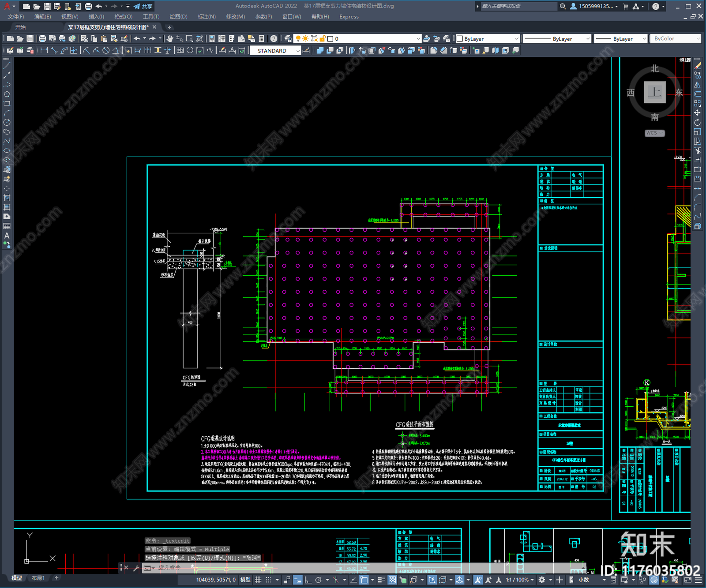
Task: Open the Express menu
Action: point(349,17)
